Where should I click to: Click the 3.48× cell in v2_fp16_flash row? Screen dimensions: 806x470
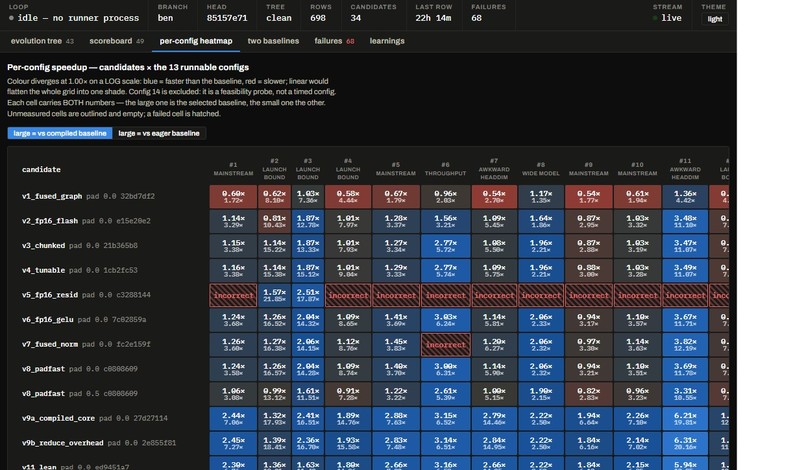[x=685, y=221]
